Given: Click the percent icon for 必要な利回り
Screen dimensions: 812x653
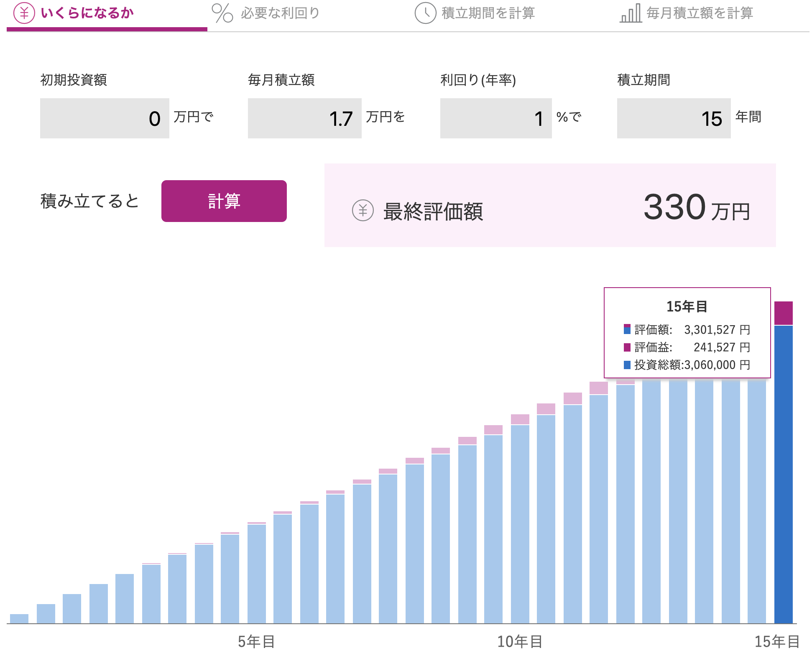Looking at the screenshot, I should [x=222, y=13].
